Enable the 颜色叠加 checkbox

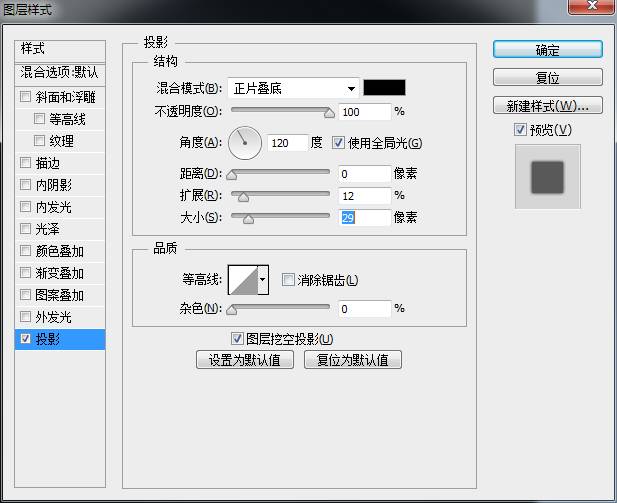(x=25, y=251)
